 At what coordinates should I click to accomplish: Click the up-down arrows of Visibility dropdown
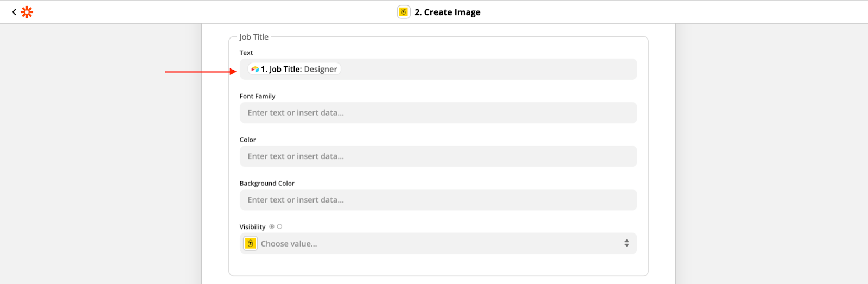point(627,243)
